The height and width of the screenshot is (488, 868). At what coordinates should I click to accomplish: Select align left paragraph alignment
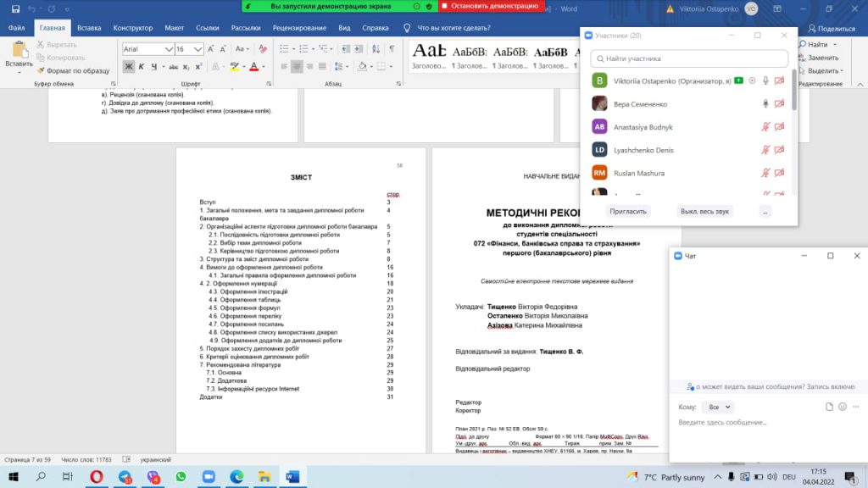click(284, 67)
